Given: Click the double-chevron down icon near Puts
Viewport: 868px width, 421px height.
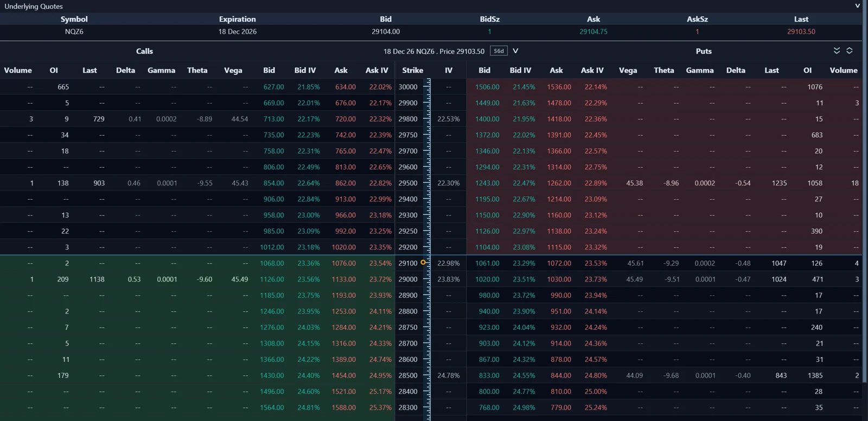Looking at the screenshot, I should 837,50.
